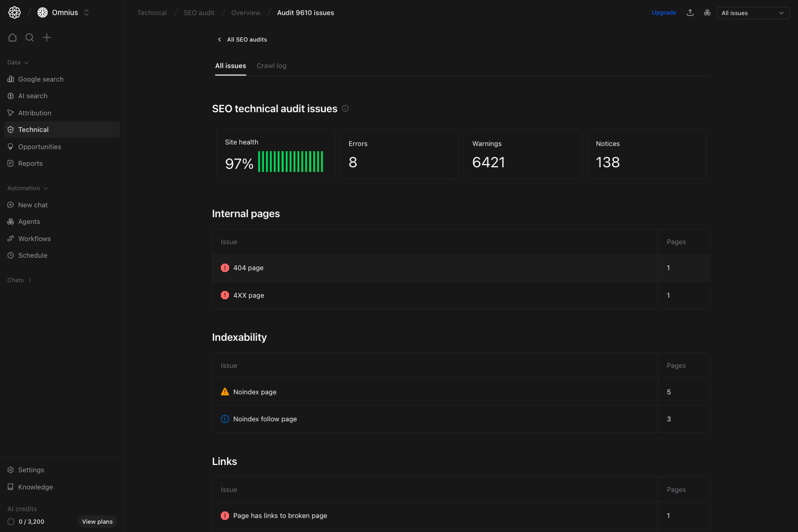Open the Omnius workspace switcher
798x532 pixels.
click(63, 12)
